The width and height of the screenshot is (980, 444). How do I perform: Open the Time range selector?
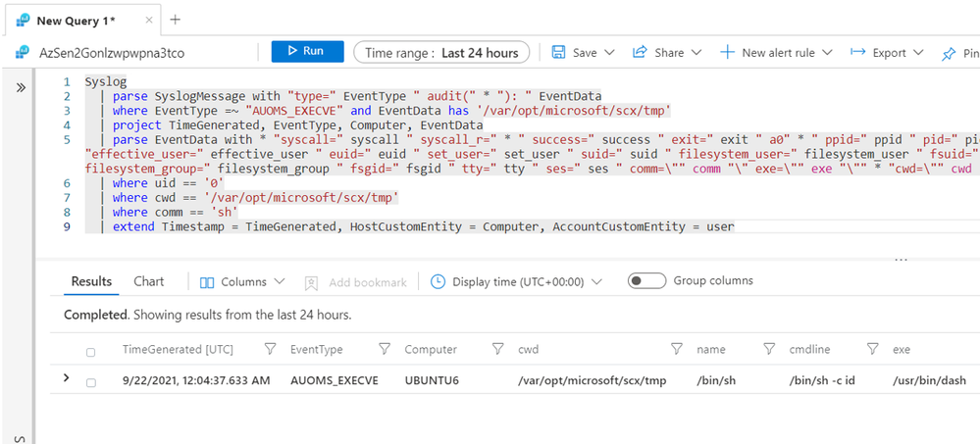(x=441, y=53)
